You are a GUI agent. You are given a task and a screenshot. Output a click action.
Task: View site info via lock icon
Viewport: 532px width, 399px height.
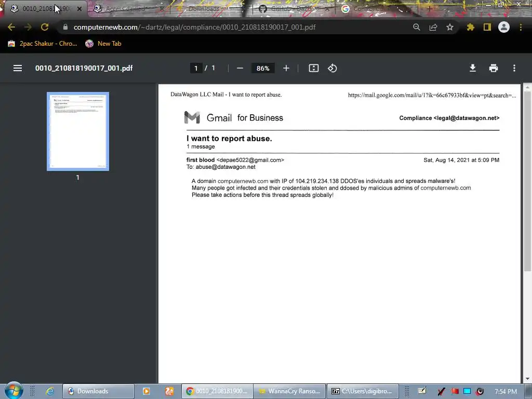65,27
